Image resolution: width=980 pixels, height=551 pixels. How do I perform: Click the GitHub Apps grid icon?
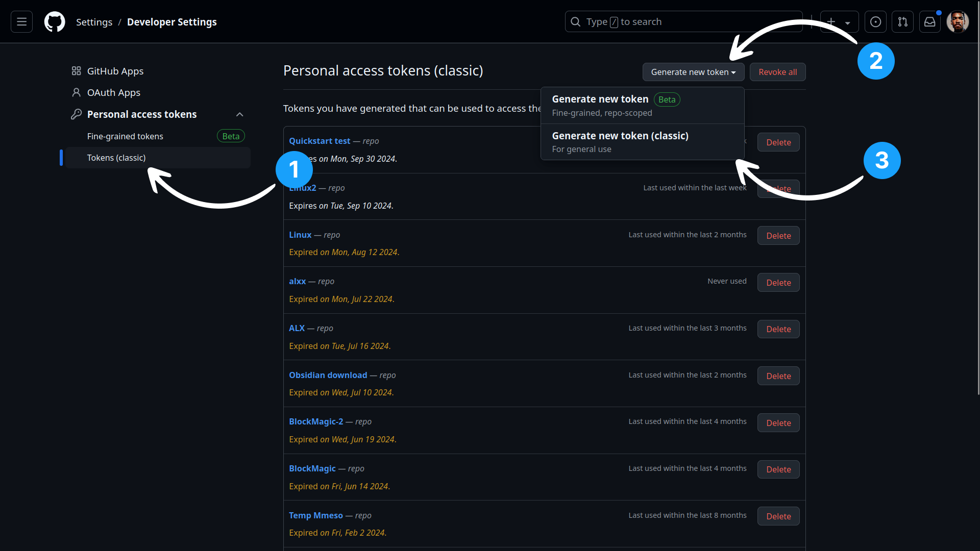[x=76, y=71]
